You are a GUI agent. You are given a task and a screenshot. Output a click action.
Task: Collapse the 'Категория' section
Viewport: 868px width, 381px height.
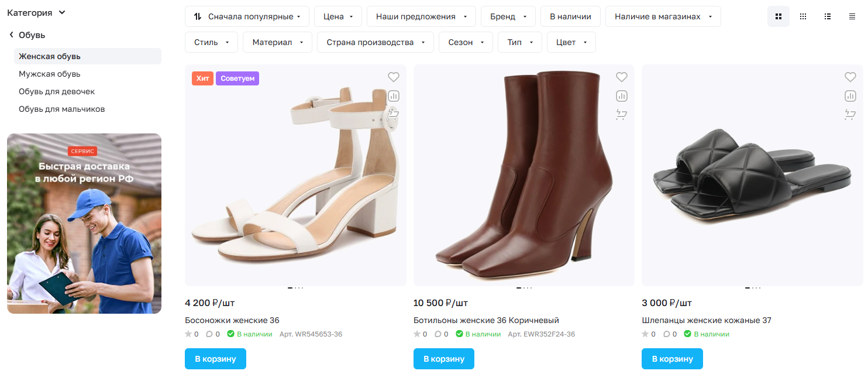click(x=36, y=13)
